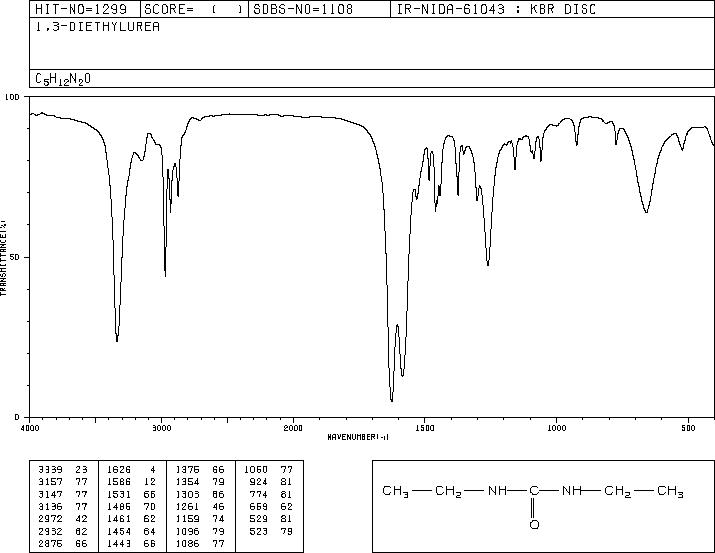The width and height of the screenshot is (715, 553).
Task: Click the central C atom in the structure
Action: click(534, 491)
